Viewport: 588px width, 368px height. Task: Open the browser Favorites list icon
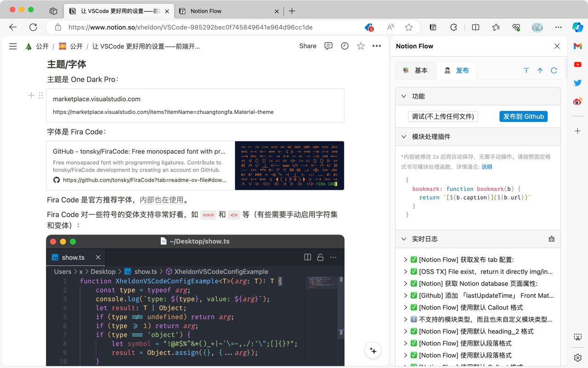[496, 27]
